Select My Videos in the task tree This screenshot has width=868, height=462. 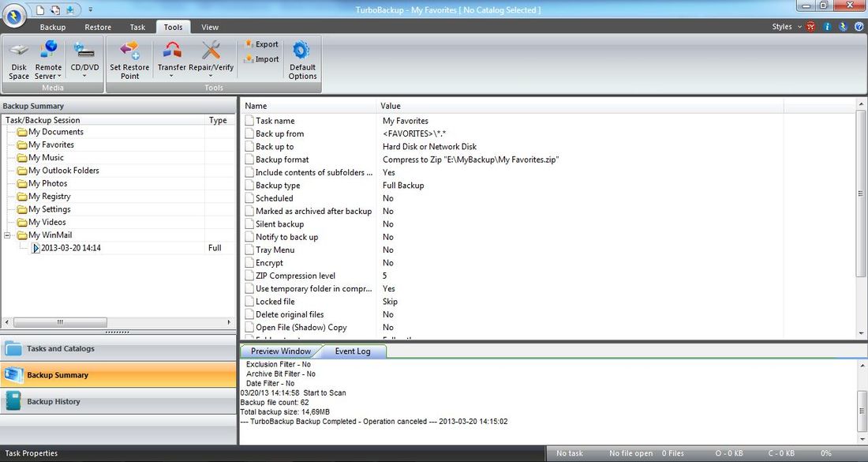47,222
